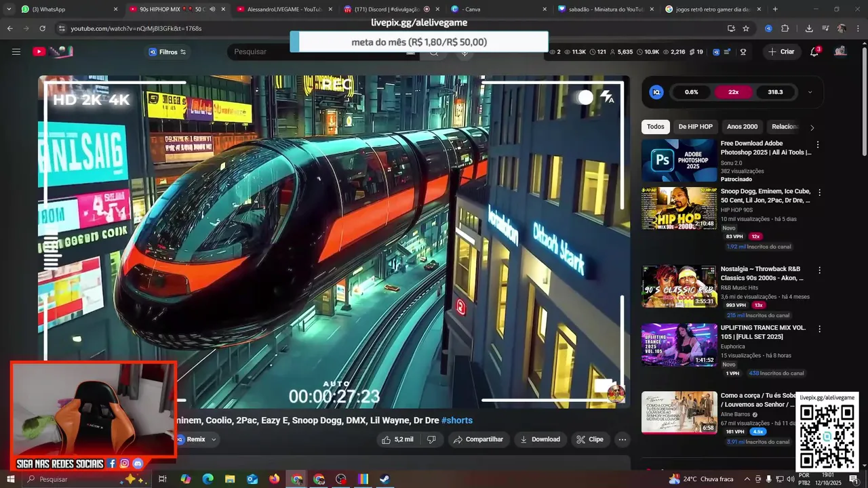The width and height of the screenshot is (868, 488).
Task: Show hidden system tray icons
Action: click(747, 479)
